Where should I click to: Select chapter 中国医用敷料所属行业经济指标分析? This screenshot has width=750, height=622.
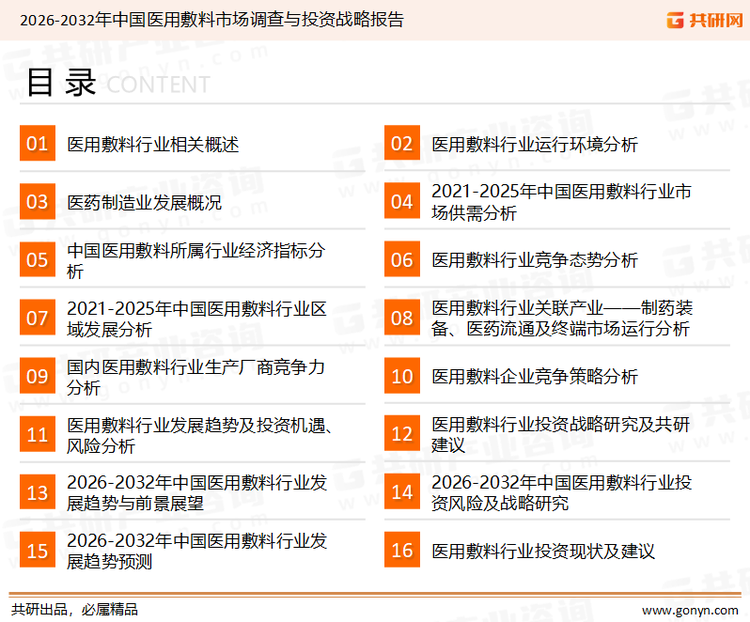(x=196, y=261)
